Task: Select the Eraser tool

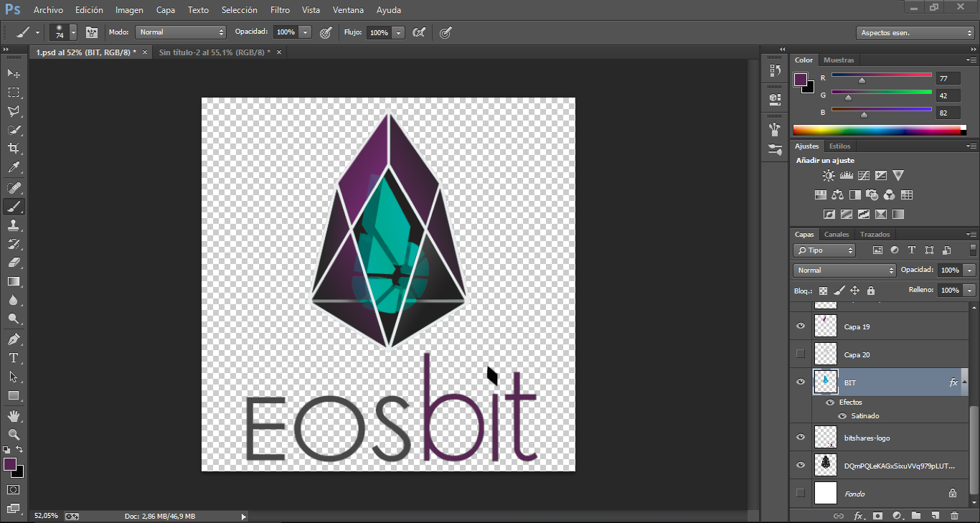Action: pyautogui.click(x=14, y=263)
